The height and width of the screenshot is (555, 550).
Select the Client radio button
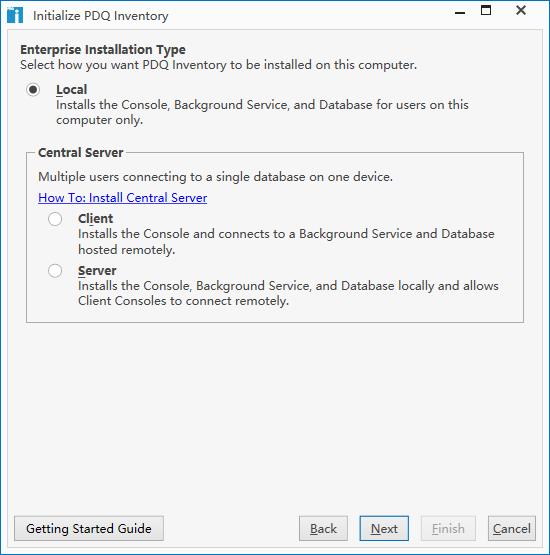click(55, 219)
